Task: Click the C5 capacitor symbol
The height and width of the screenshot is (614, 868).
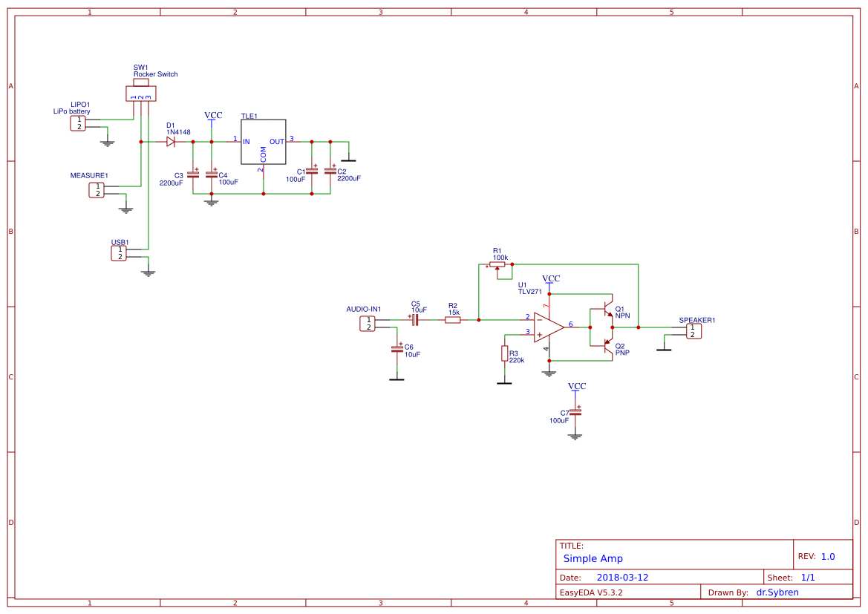Action: coord(415,319)
